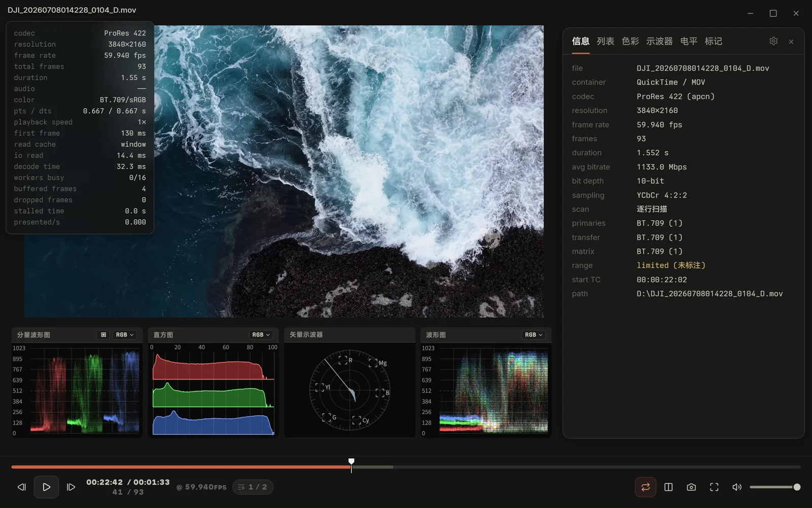This screenshot has width=812, height=508.
Task: Switch to the 示波器 tab
Action: (x=659, y=41)
